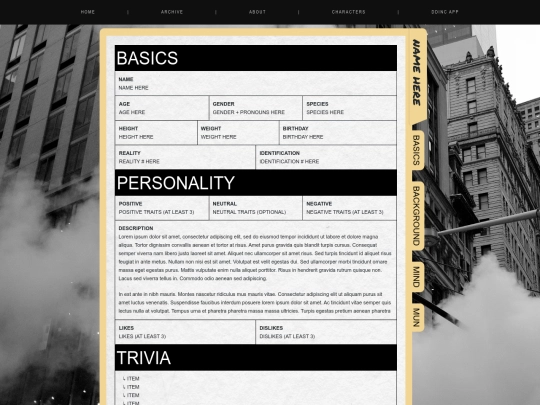Click the BIRTHDAY field label
This screenshot has width=540, height=405.
(x=295, y=128)
